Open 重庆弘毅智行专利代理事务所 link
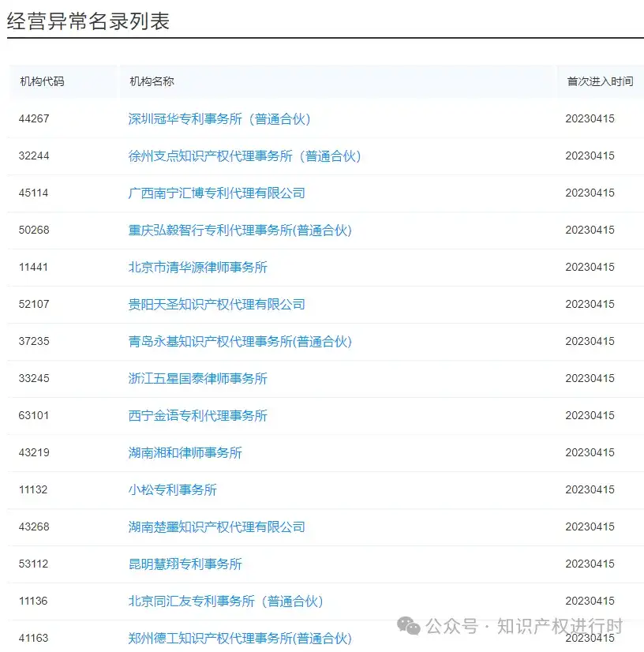The height and width of the screenshot is (652, 644). coord(240,230)
